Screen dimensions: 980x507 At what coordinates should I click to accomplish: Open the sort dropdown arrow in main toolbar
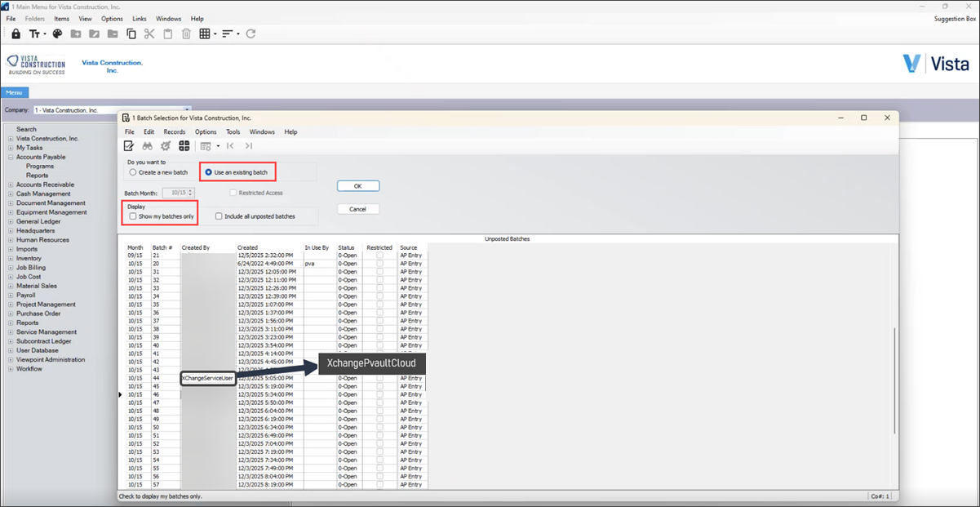pos(238,33)
